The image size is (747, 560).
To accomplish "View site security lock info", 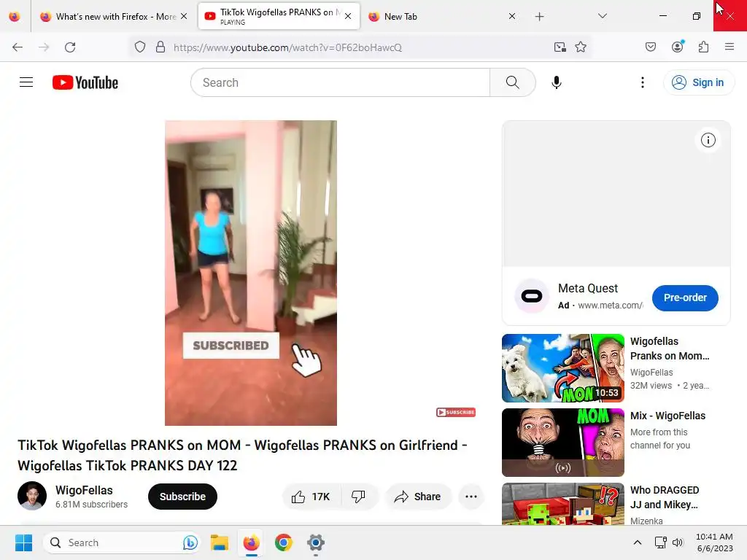I will 160,47.
